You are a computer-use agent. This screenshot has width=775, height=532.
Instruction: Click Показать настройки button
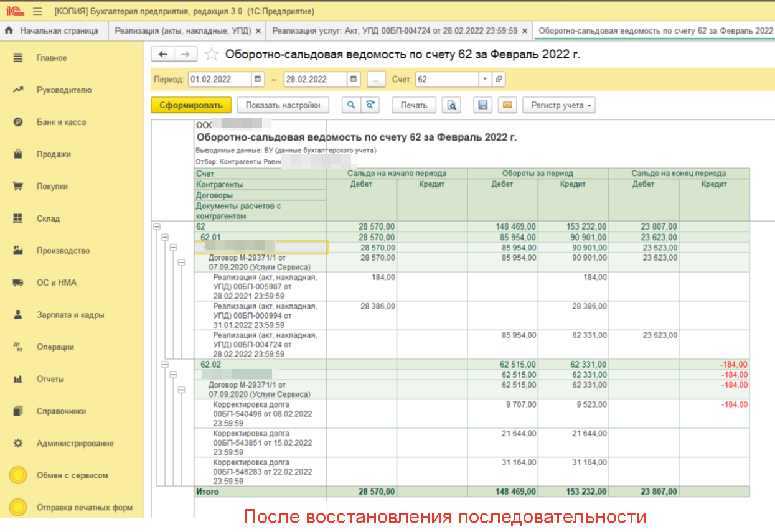pos(283,105)
